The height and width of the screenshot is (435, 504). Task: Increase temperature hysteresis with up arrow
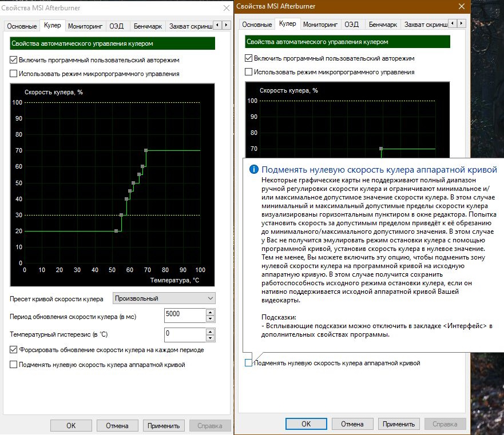coord(210,331)
